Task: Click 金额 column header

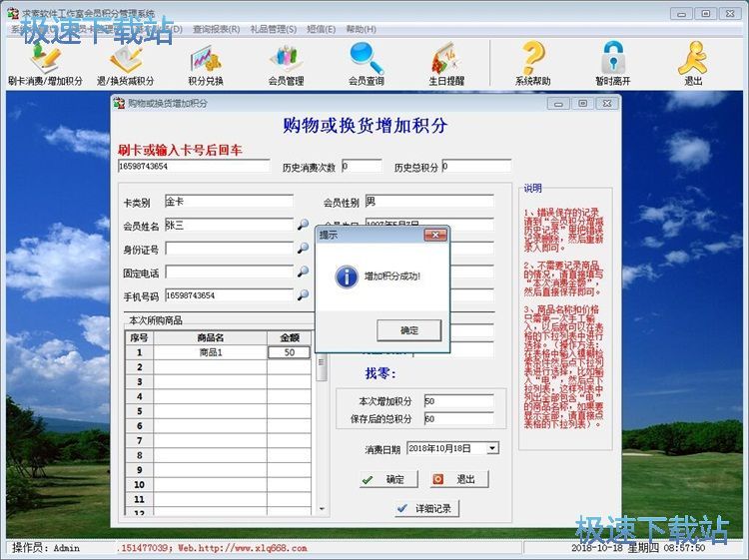Action: (289, 337)
